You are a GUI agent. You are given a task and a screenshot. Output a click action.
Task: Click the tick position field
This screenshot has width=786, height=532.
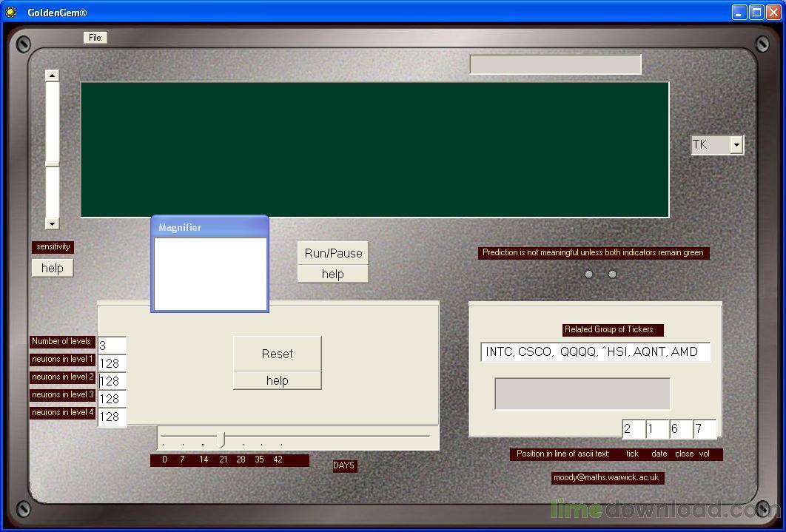coord(633,429)
